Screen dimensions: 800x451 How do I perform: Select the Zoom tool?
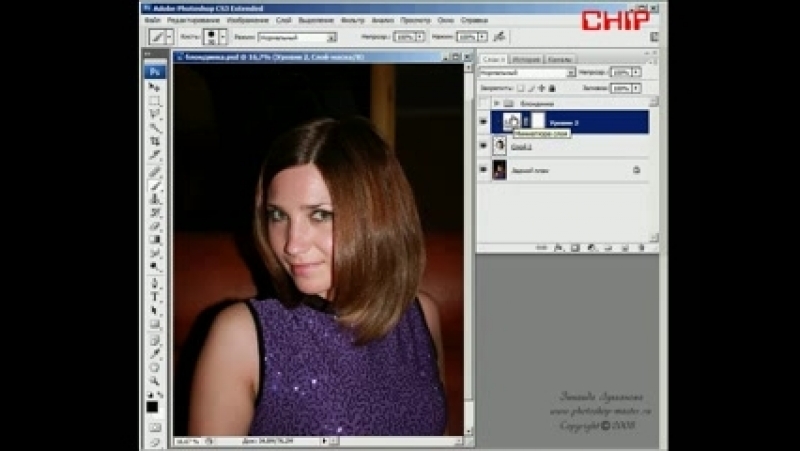point(155,381)
